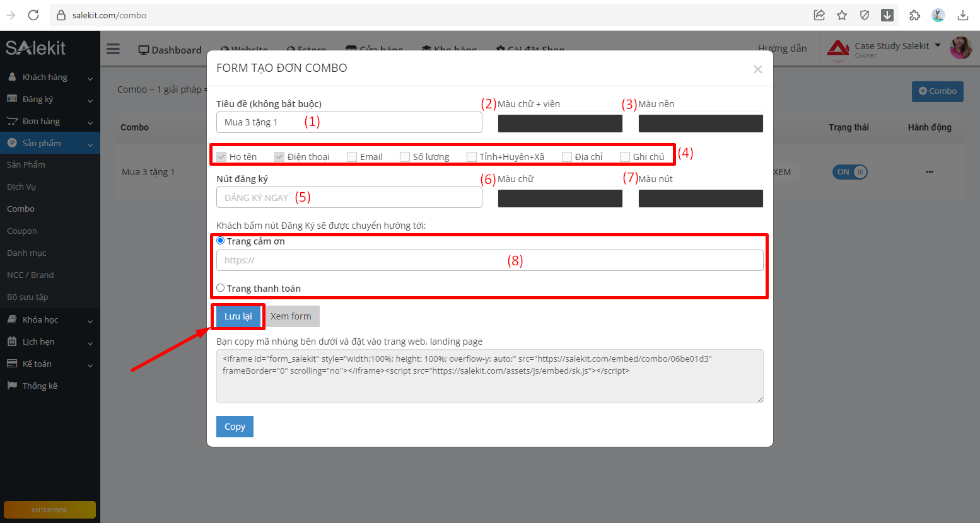The height and width of the screenshot is (523, 980).
Task: Open the Case Study Salekit account dropdown
Action: [x=938, y=45]
